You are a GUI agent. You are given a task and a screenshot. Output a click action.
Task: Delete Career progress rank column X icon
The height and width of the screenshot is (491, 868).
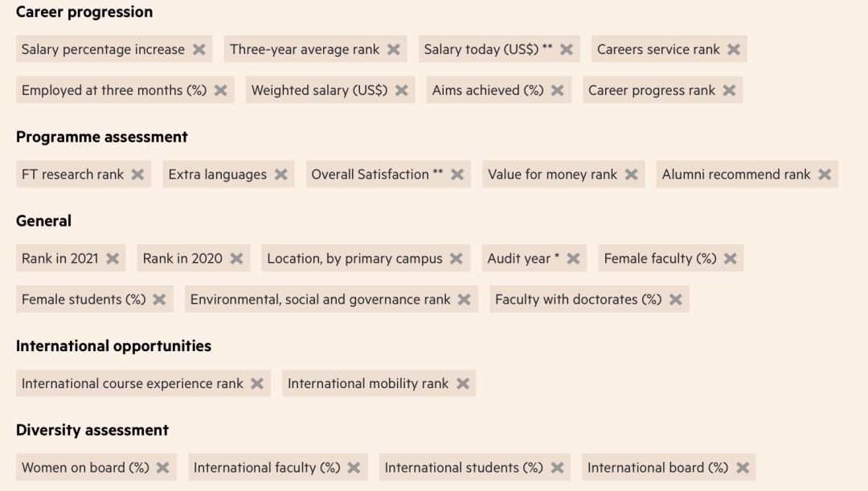click(729, 90)
